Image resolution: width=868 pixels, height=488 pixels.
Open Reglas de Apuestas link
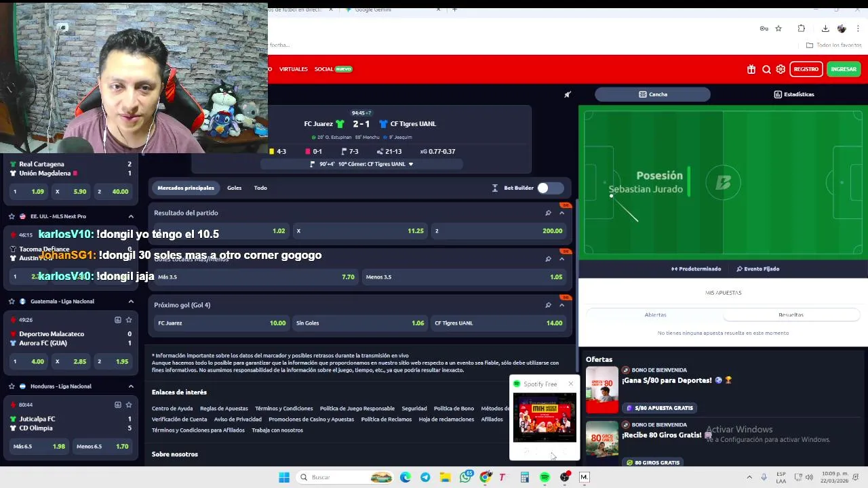[224, 409]
